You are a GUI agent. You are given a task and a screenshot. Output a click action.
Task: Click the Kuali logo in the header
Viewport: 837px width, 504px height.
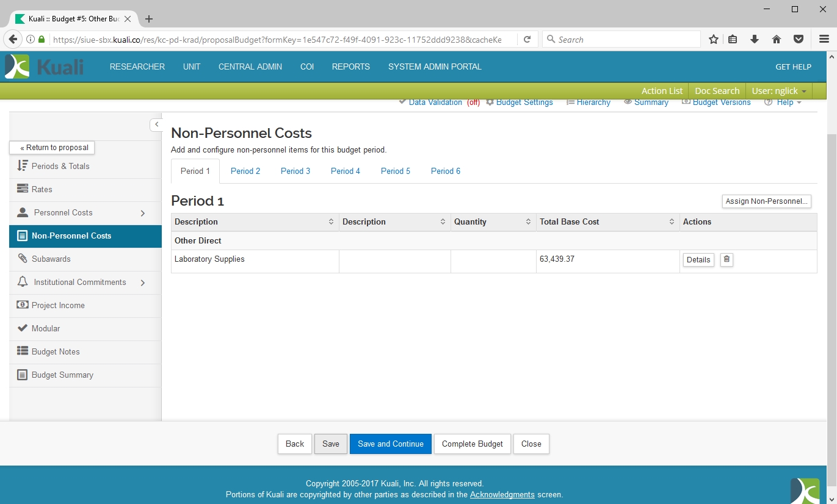pyautogui.click(x=45, y=67)
